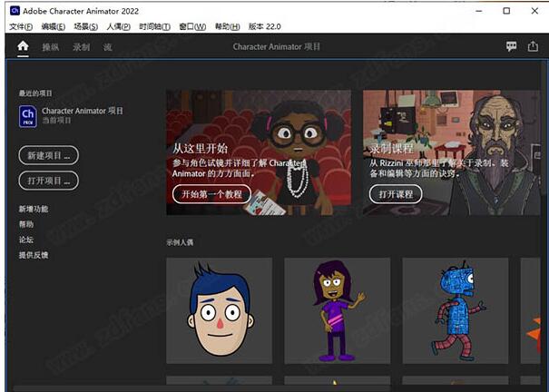Viewport: 549px width, 392px height.
Task: Select the purple-haired girl puppet thumbnail
Action: pyautogui.click(x=338, y=311)
